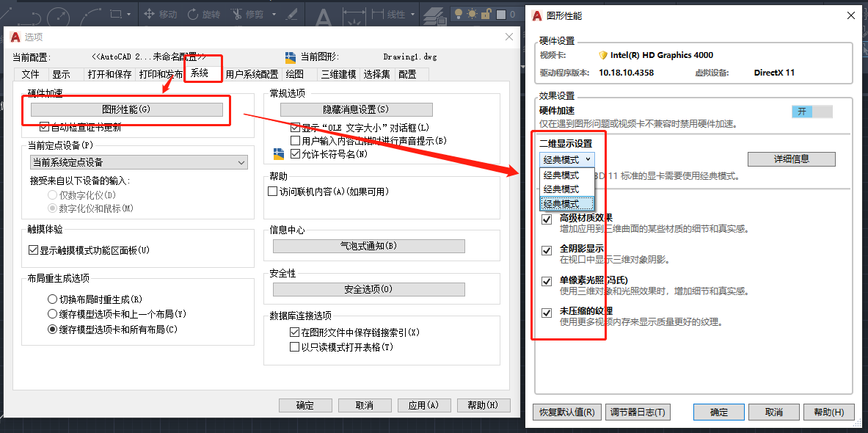
Task: Select the Move (移动) tool
Action: tap(160, 14)
